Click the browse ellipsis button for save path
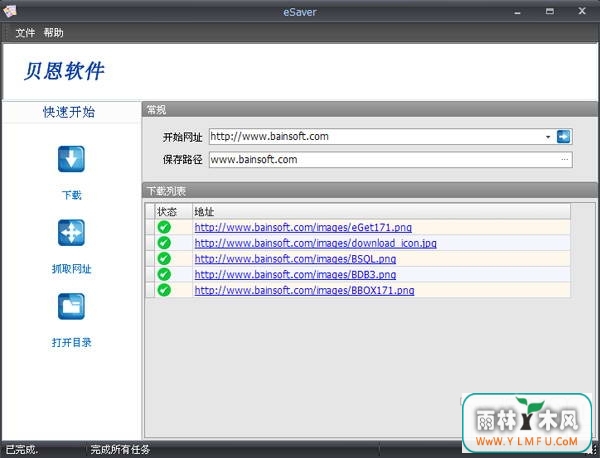The width and height of the screenshot is (600, 458). [x=565, y=160]
